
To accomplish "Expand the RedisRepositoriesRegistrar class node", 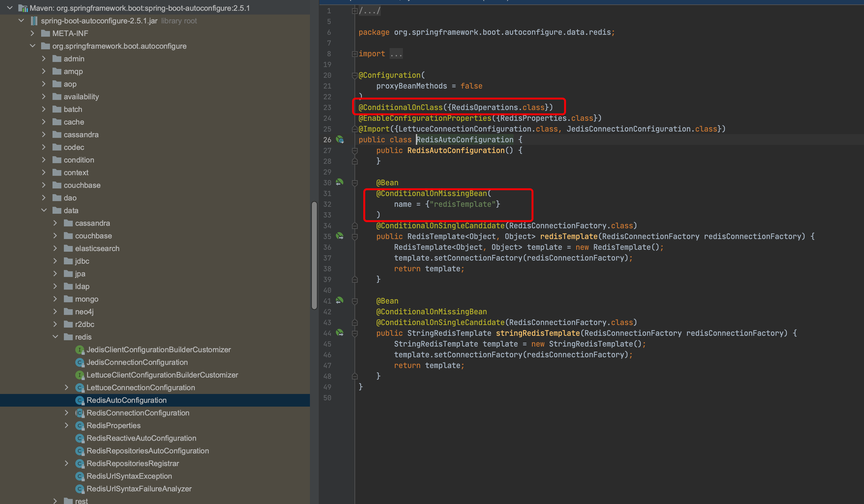I will (x=66, y=463).
